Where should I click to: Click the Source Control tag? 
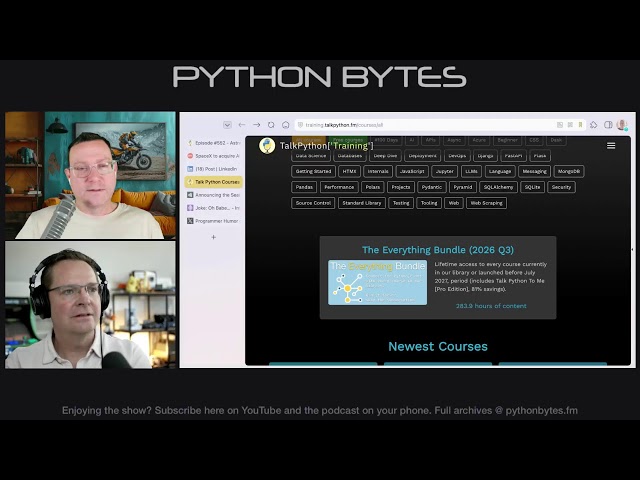click(x=313, y=203)
